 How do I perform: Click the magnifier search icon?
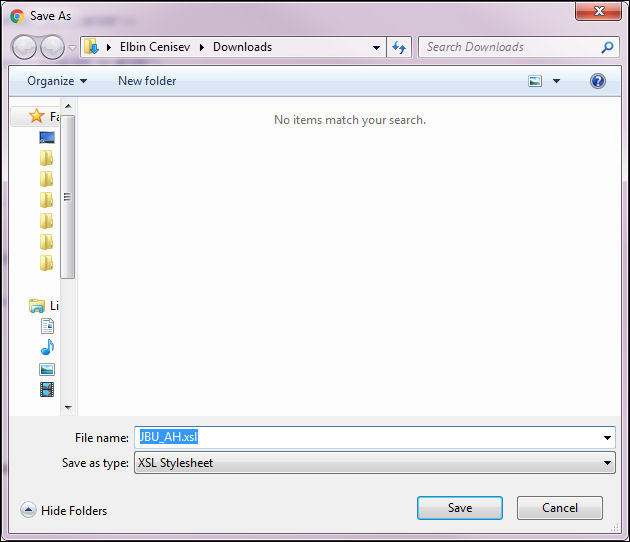tap(607, 47)
